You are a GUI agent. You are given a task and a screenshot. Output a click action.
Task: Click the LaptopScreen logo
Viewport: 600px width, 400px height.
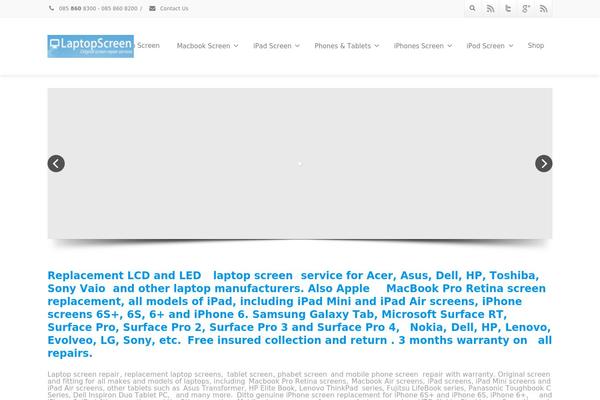(x=91, y=46)
